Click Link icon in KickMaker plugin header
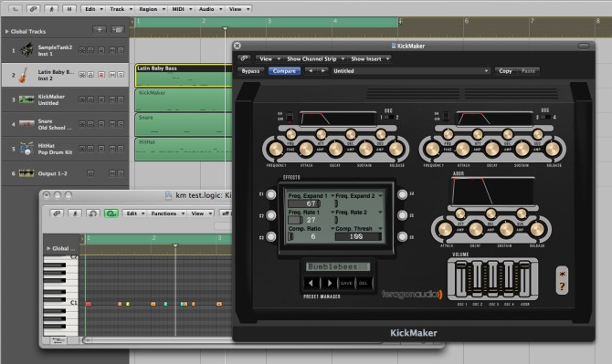Viewport: 612px width, 364px height. click(x=244, y=58)
